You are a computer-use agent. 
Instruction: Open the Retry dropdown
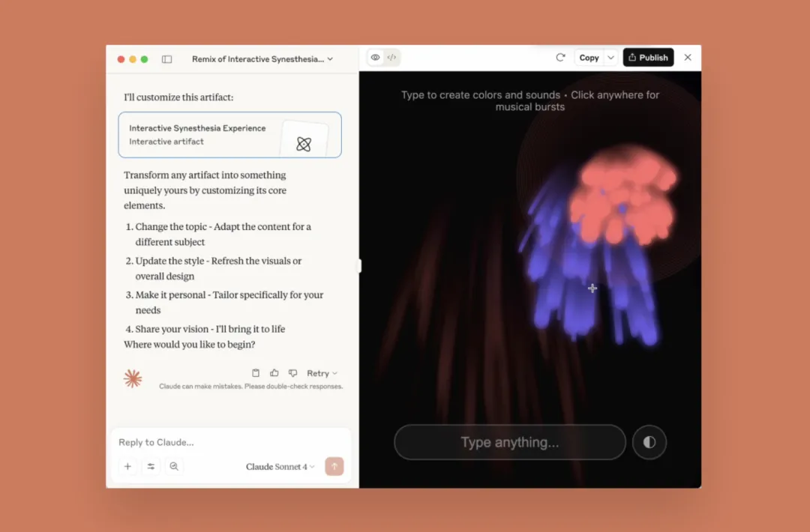click(x=322, y=373)
